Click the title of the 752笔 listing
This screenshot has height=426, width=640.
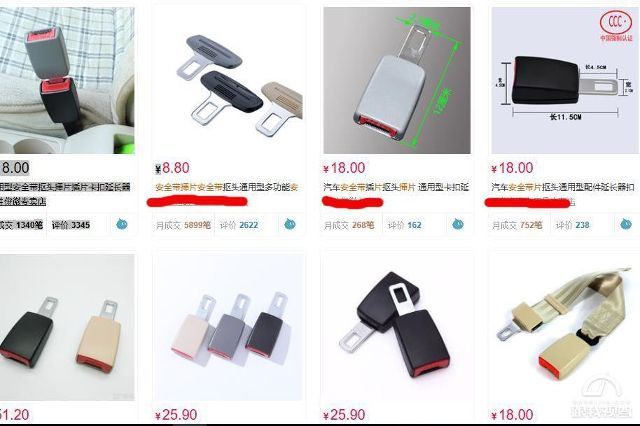[563, 187]
